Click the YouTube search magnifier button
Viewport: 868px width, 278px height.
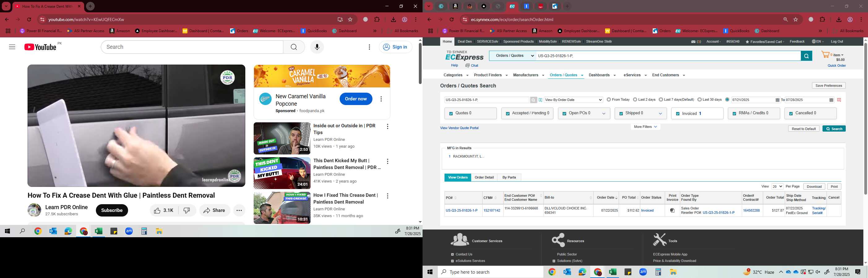[x=294, y=47]
